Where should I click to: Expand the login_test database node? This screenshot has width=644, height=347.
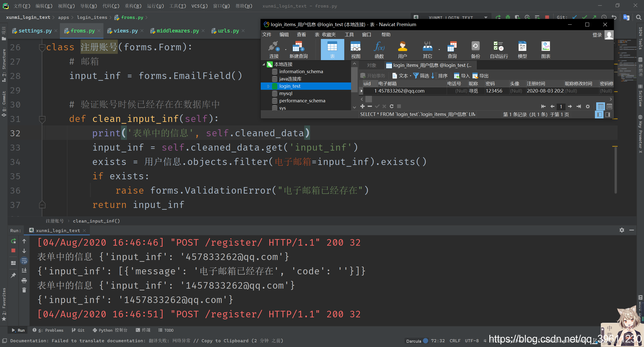[x=268, y=86]
